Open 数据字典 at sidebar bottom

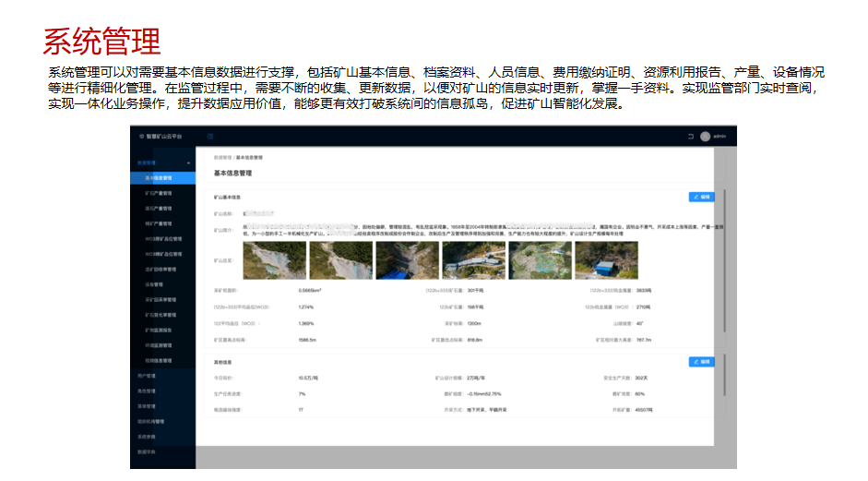pos(148,451)
